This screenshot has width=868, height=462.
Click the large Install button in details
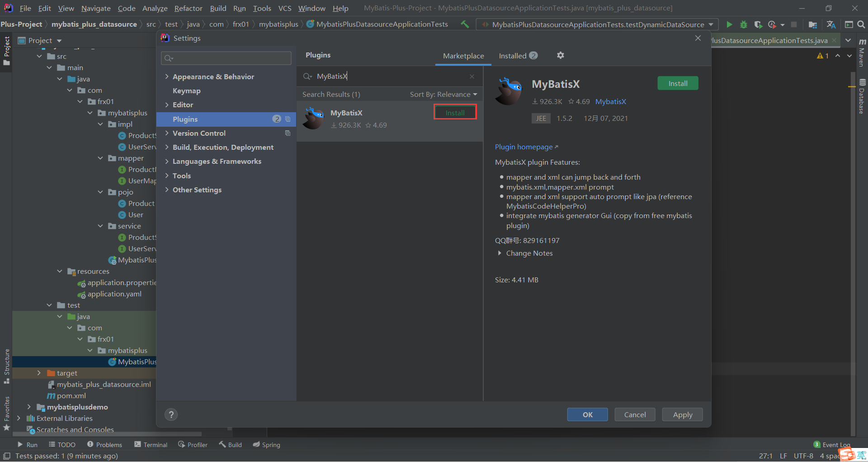click(678, 83)
